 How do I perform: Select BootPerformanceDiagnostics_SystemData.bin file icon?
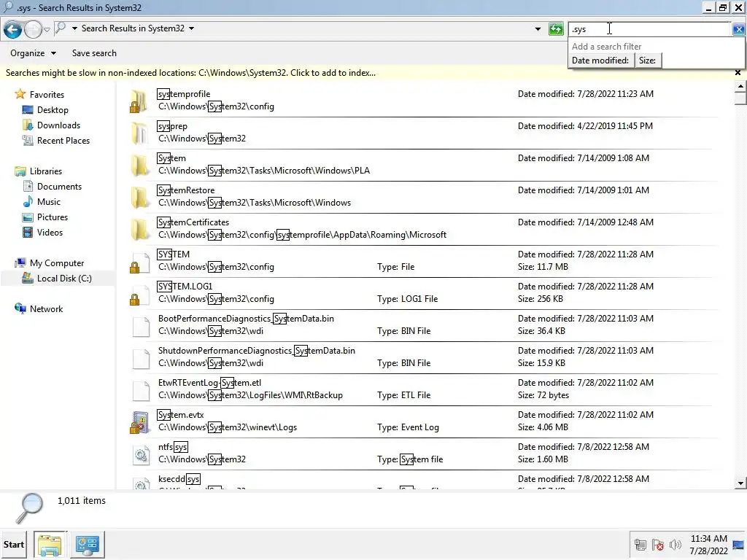tap(141, 326)
